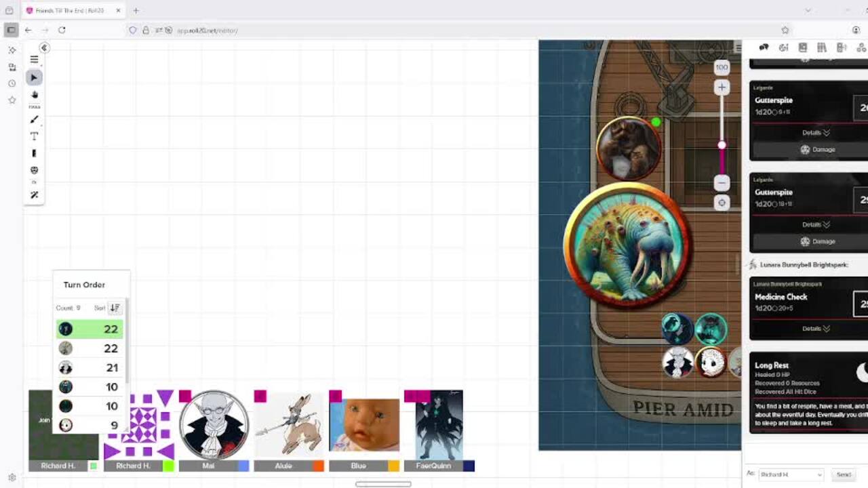Click the zoom out minus button
This screenshot has height=488, width=868.
pyautogui.click(x=722, y=182)
